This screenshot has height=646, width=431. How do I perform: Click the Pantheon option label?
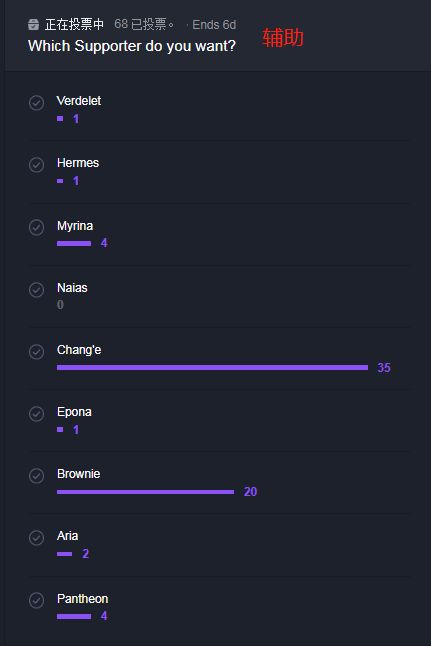click(82, 599)
